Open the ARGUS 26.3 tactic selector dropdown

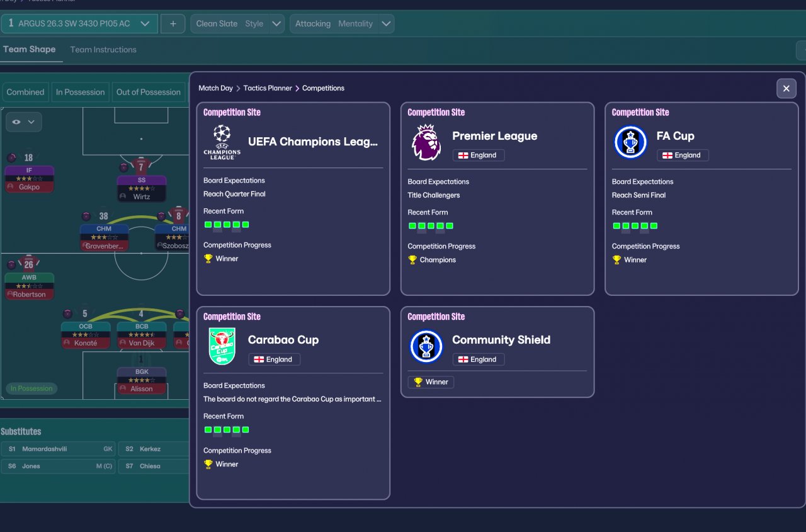pyautogui.click(x=79, y=24)
